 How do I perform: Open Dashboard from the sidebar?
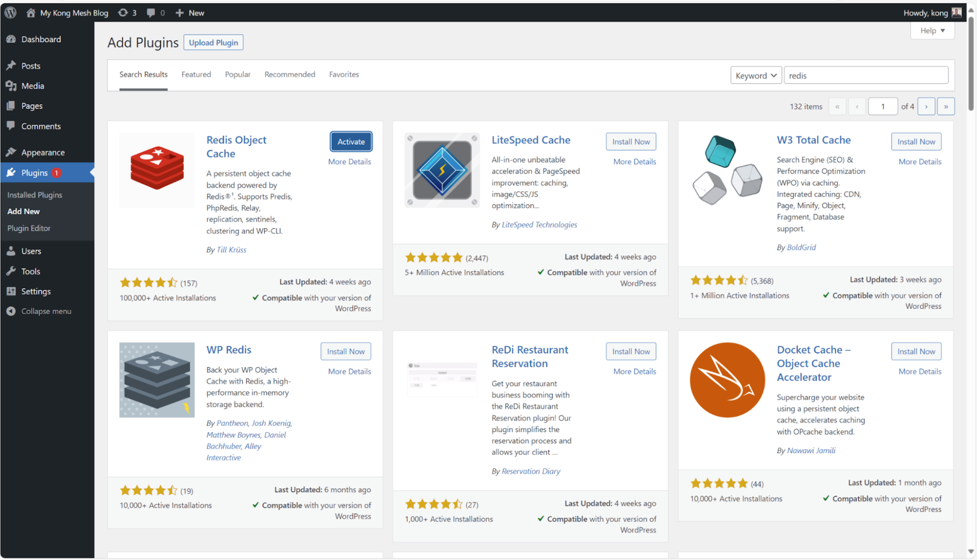tap(41, 39)
